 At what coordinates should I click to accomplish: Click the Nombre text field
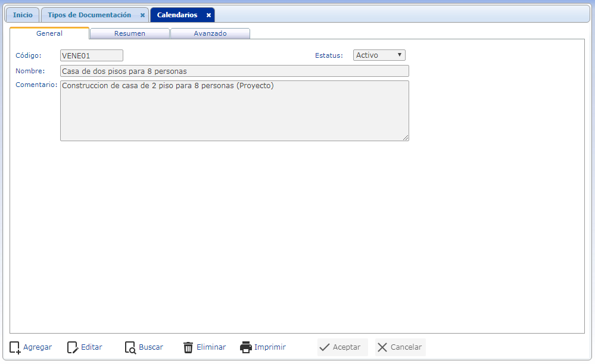(x=235, y=71)
